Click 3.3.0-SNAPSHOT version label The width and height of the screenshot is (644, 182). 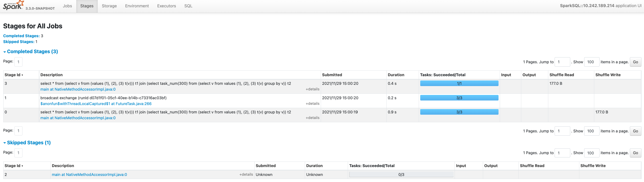(40, 8)
